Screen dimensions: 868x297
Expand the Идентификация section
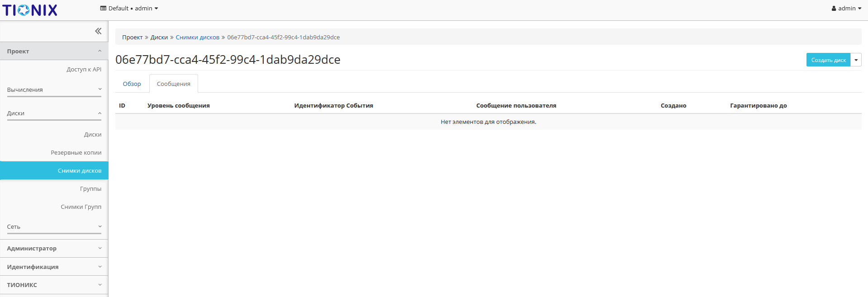point(54,267)
